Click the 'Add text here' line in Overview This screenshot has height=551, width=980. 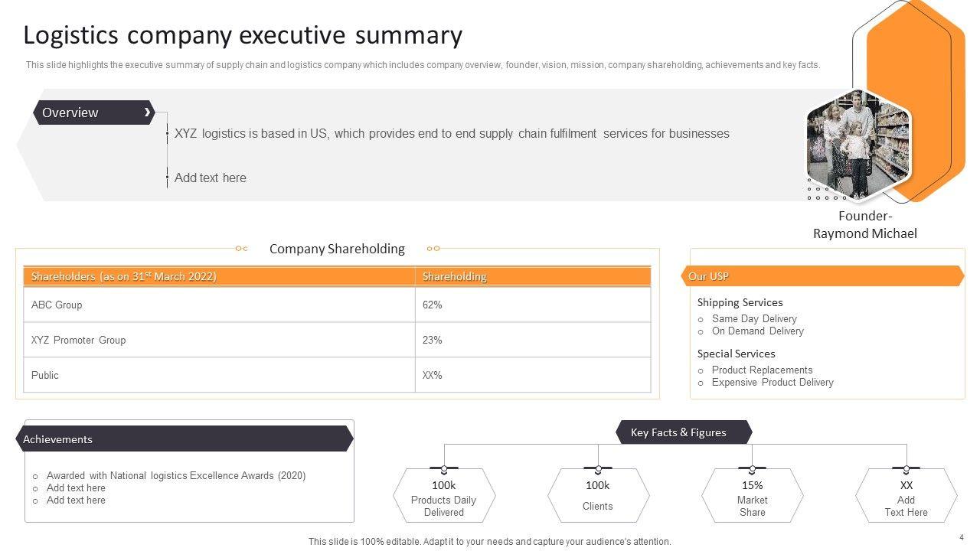211,178
